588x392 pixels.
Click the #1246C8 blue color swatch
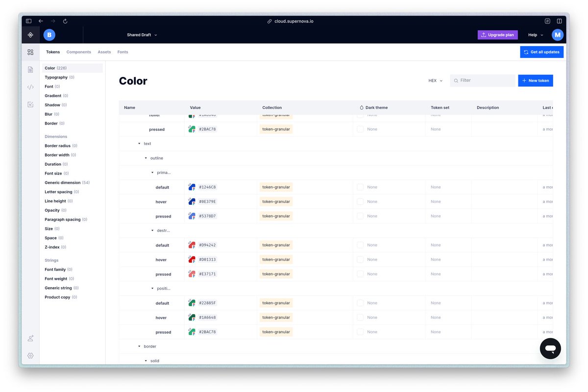pyautogui.click(x=192, y=187)
